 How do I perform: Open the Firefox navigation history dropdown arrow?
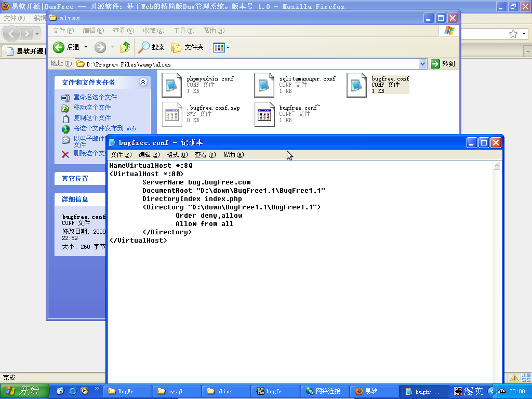point(37,34)
